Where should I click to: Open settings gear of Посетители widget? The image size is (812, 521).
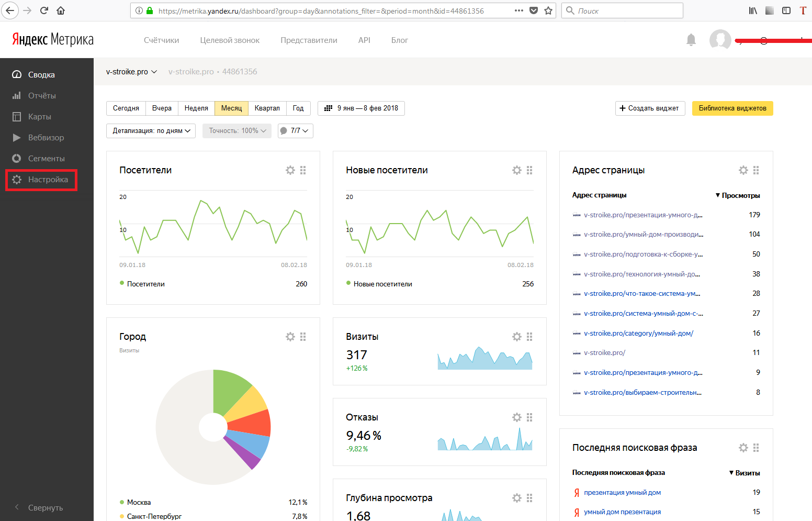(290, 170)
